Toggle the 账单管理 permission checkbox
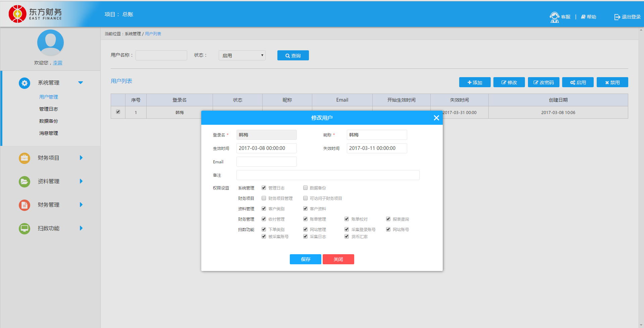644x328 pixels. (x=306, y=219)
